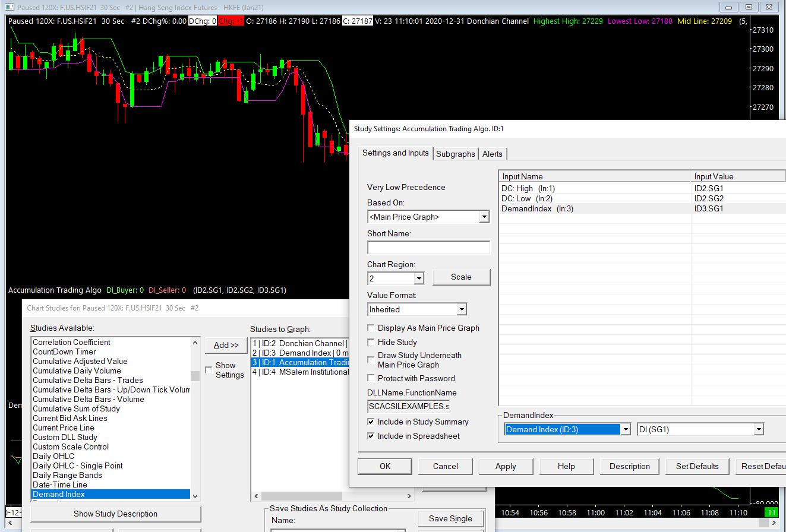Tick the Hide Study checkbox
Viewport: 786px width, 532px height.
(371, 342)
